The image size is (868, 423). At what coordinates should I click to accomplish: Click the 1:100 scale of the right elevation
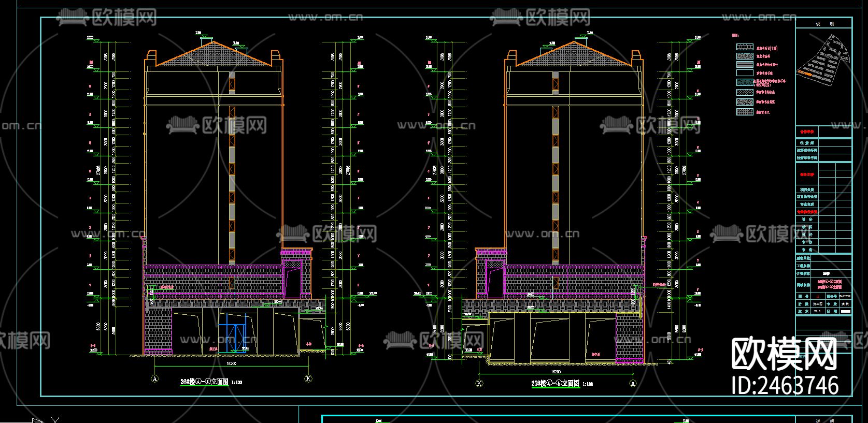coord(587,384)
